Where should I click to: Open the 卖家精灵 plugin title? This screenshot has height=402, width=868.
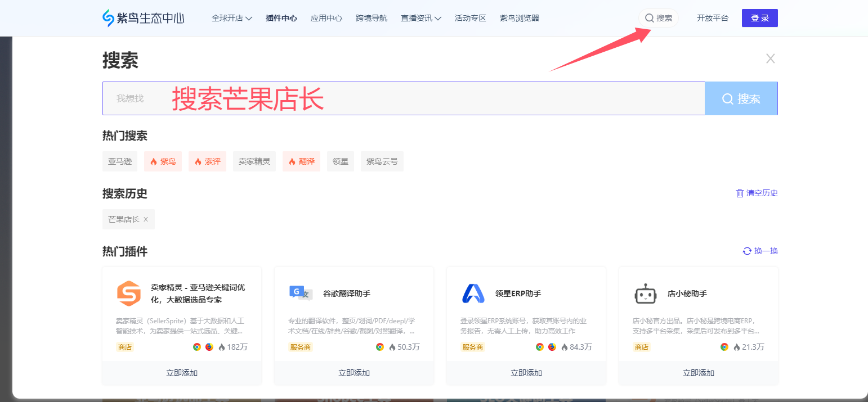198,293
